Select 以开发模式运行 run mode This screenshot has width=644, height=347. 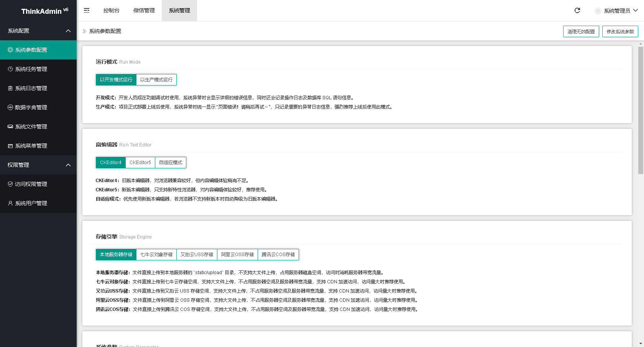tap(116, 80)
